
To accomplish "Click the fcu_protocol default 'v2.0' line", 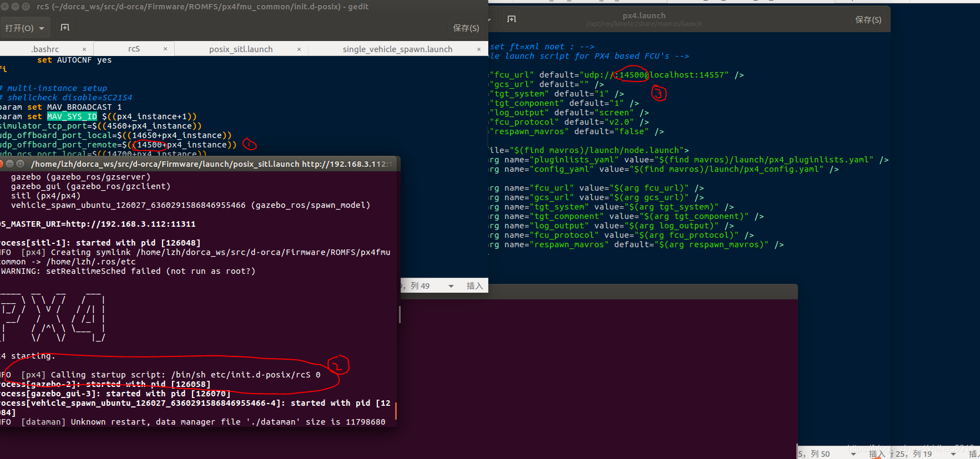I will coord(569,122).
